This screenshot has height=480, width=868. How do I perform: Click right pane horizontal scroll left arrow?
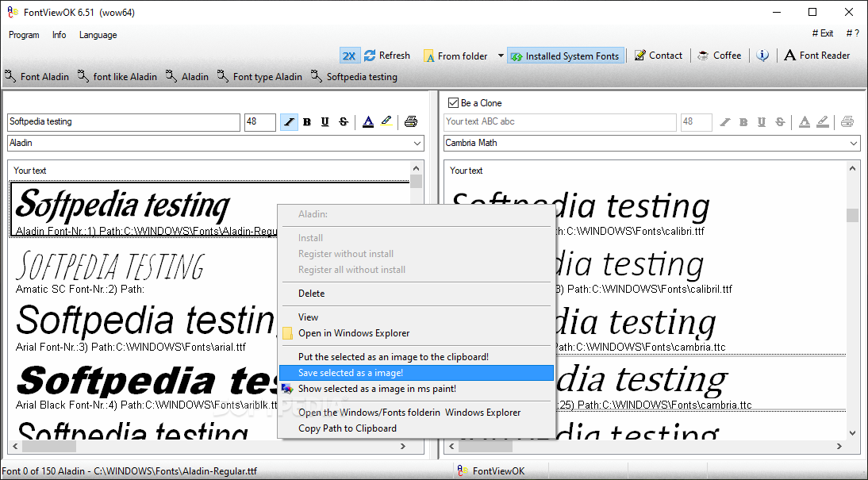point(451,446)
